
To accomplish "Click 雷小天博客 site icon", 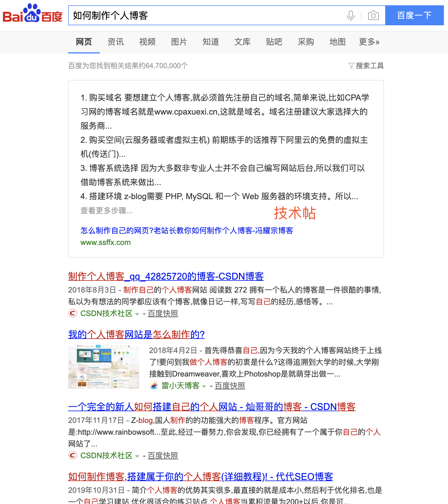I will (154, 385).
